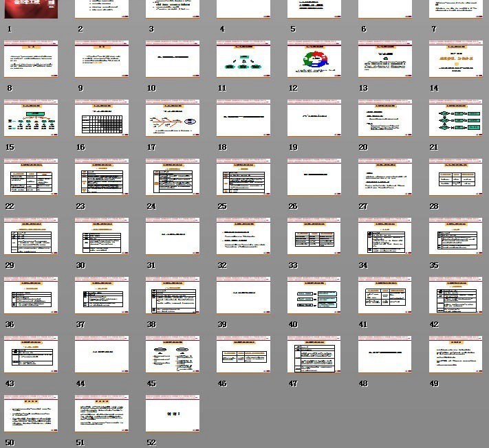
Task: Select slide 49 thumbnail
Action: pyautogui.click(x=455, y=355)
